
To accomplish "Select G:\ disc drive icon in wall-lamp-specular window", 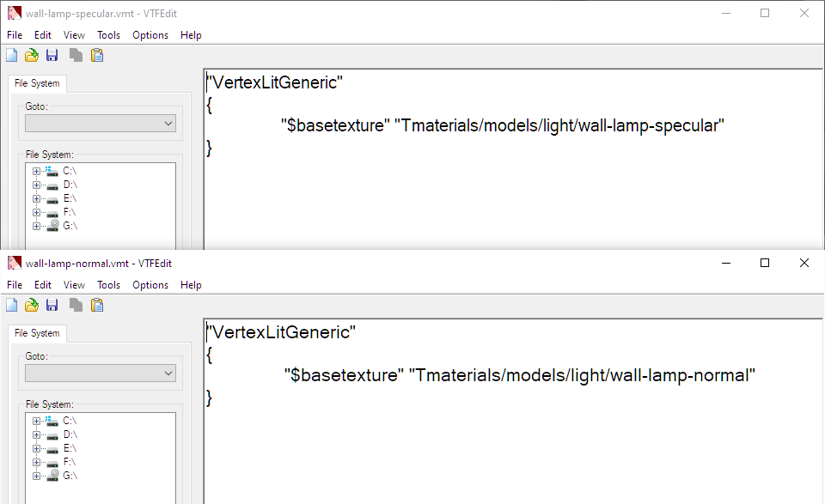I will coord(52,226).
